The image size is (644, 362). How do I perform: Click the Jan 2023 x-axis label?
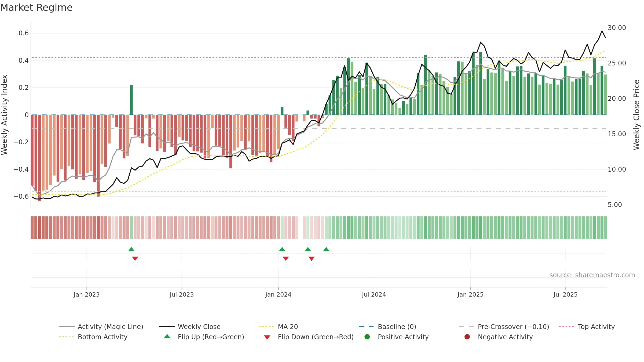click(87, 294)
